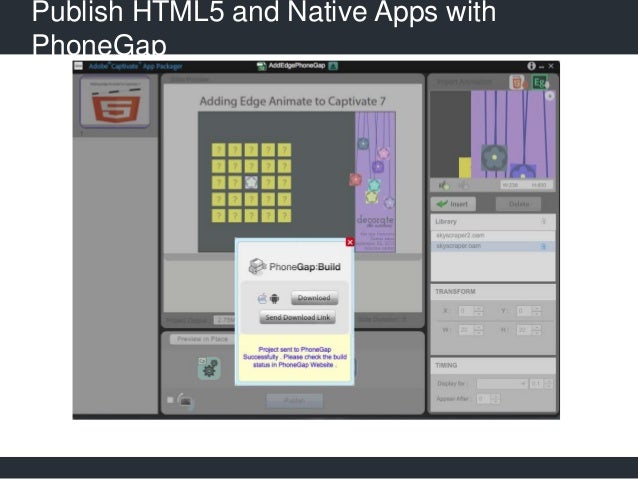Choose the Edge Animate Eg icon
638x479 pixels.
coord(540,83)
